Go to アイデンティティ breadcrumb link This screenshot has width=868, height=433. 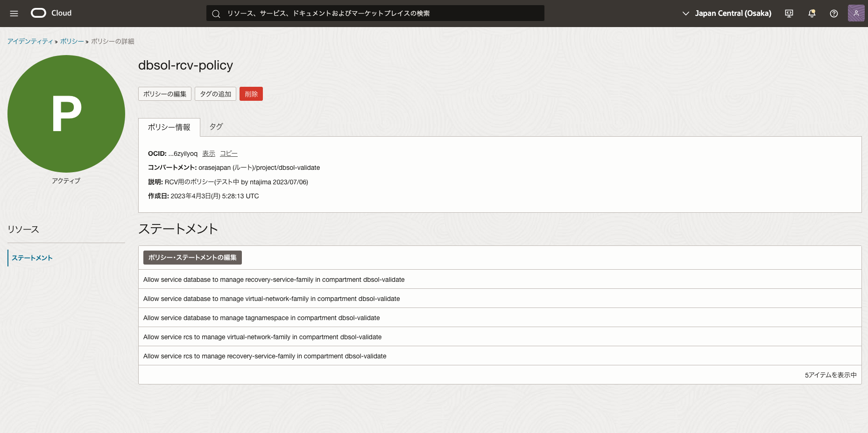(x=30, y=42)
